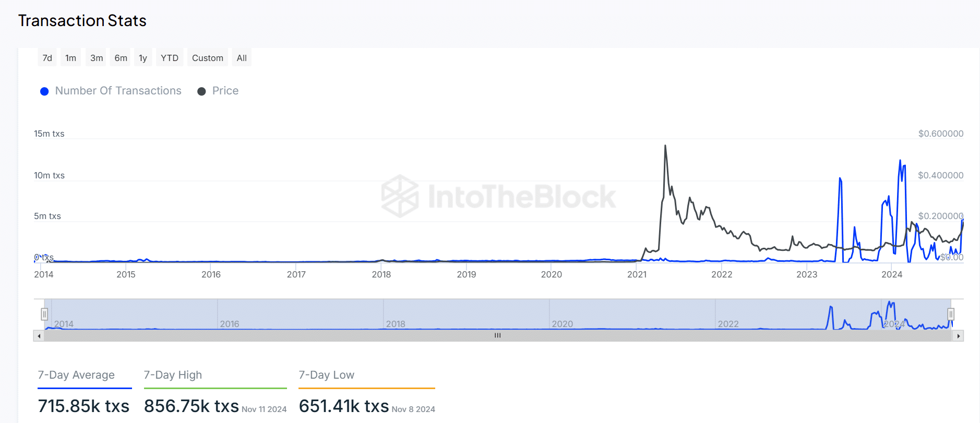Screen dimensions: 980x423
Task: Click the navigator scrollbar center grip
Action: coord(498,336)
